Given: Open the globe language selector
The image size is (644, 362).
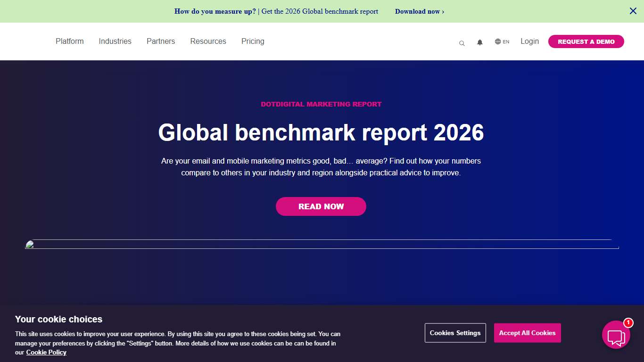Looking at the screenshot, I should [x=497, y=41].
